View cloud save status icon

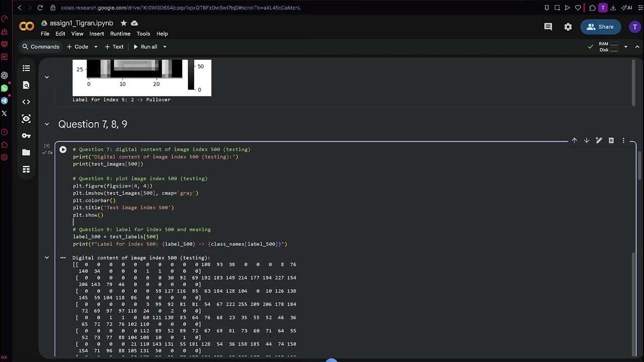click(134, 23)
